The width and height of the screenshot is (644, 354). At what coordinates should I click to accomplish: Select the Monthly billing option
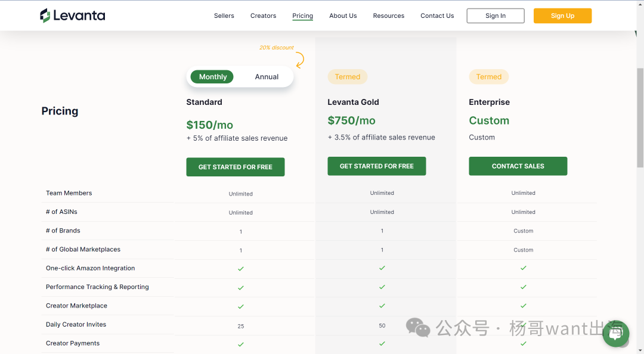[x=213, y=77]
